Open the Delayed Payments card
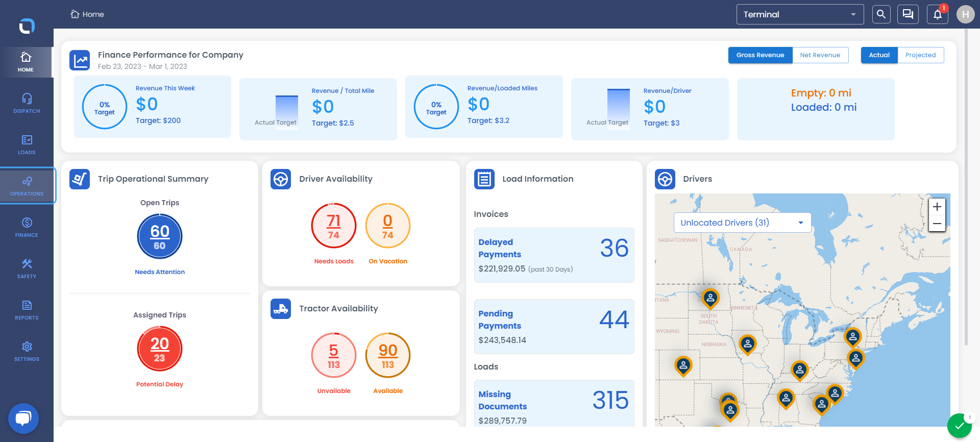 tap(554, 255)
